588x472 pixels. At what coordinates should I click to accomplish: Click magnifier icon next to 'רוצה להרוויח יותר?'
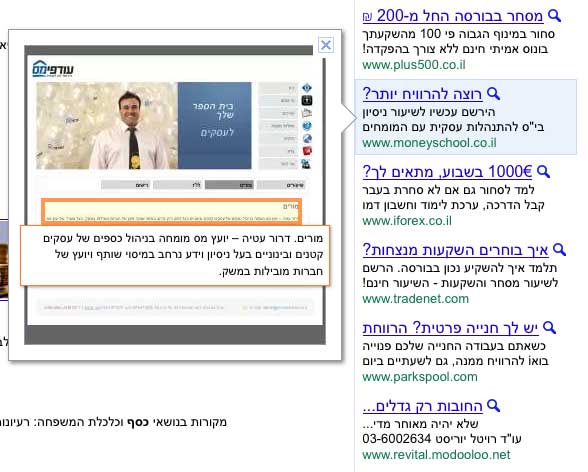[493, 94]
